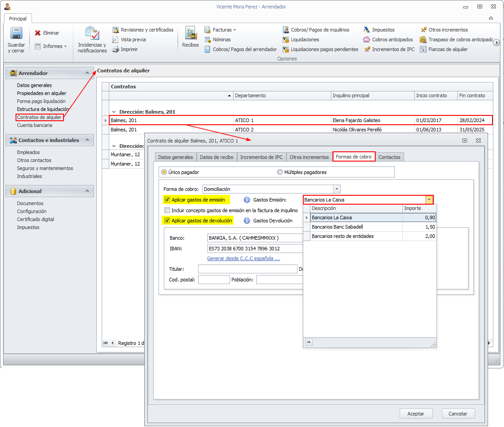Viewport: 504px width, 427px height.
Task: Go to first record in navigator
Action: [x=105, y=343]
